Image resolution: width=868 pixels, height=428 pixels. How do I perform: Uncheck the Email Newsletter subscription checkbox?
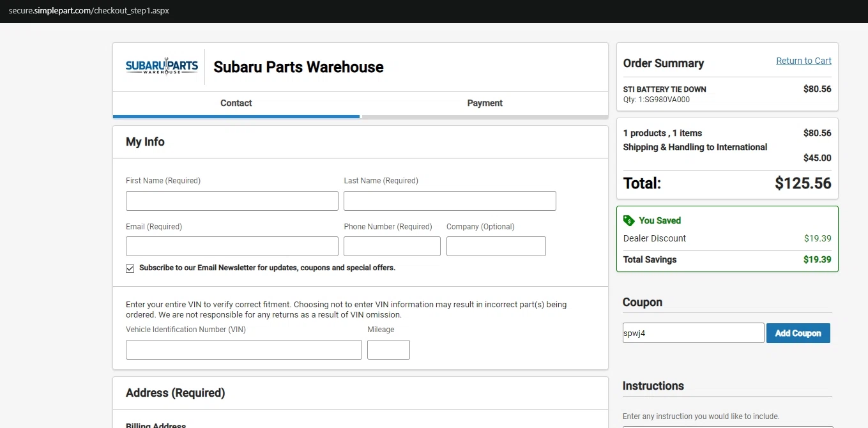coord(130,268)
